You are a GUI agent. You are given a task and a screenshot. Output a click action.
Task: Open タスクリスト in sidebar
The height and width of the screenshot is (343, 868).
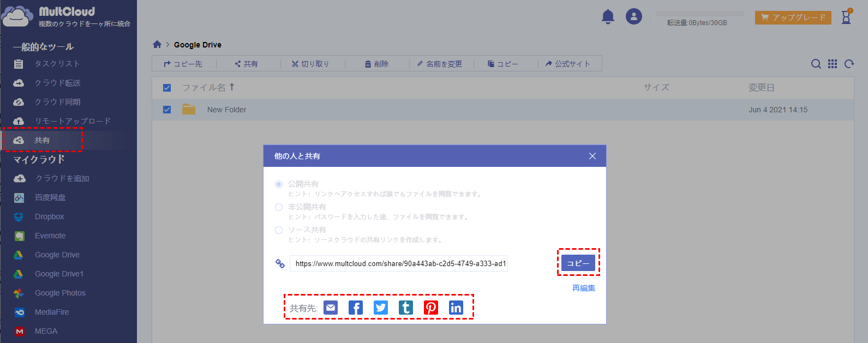[57, 64]
